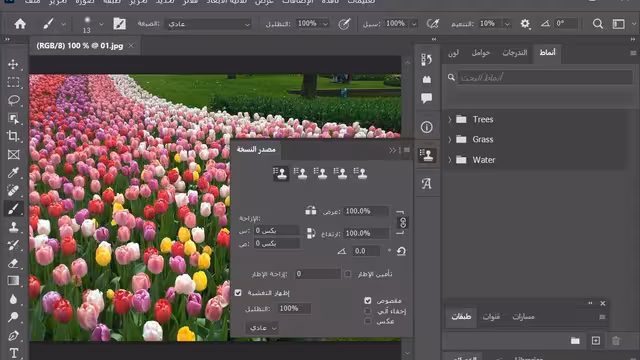The width and height of the screenshot is (640, 360).
Task: Flip clone source vertically
Action: 311,233
